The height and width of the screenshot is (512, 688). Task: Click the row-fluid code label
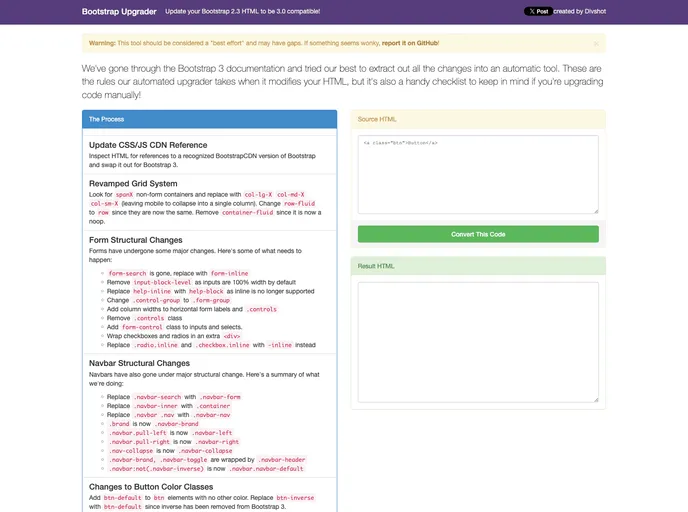(299, 204)
